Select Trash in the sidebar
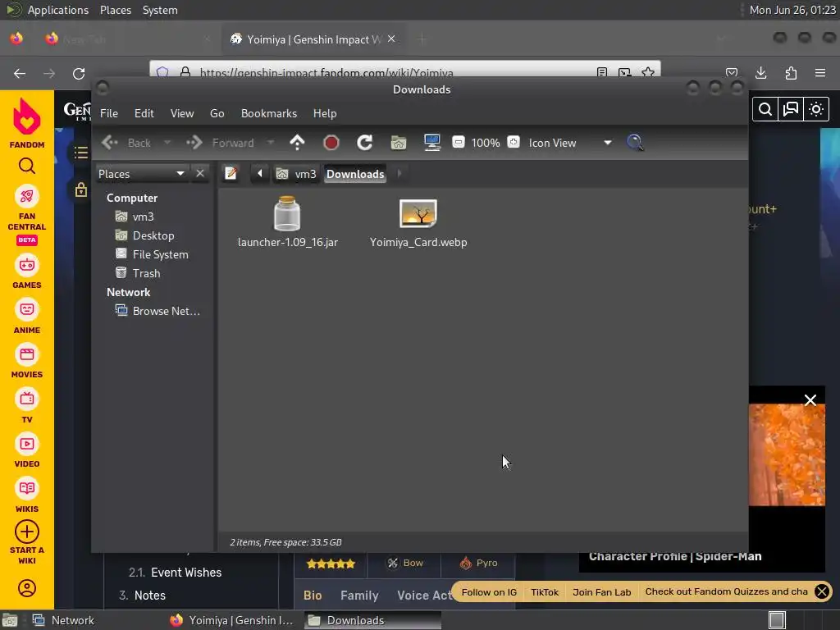Screen dimensions: 840x630 pyautogui.click(x=138, y=273)
